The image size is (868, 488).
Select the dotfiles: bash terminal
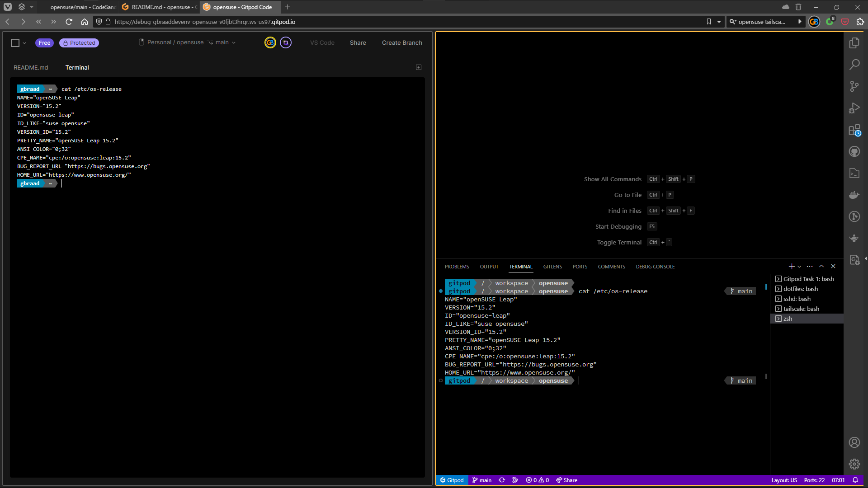[807, 289]
